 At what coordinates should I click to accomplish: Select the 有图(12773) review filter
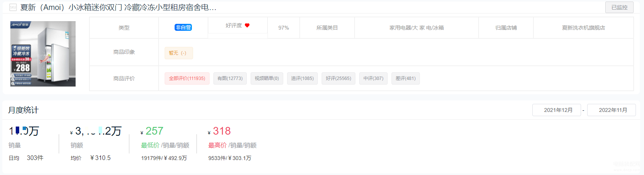point(230,78)
